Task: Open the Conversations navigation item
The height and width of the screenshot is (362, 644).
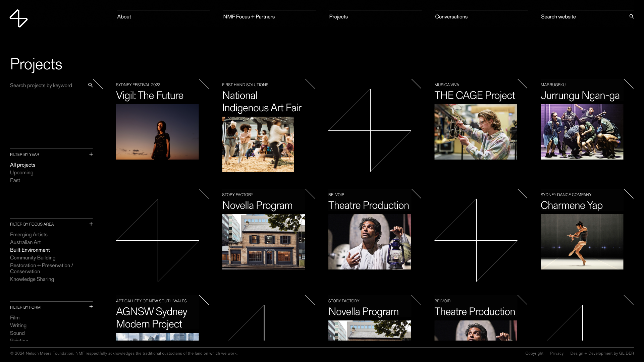Action: click(451, 17)
